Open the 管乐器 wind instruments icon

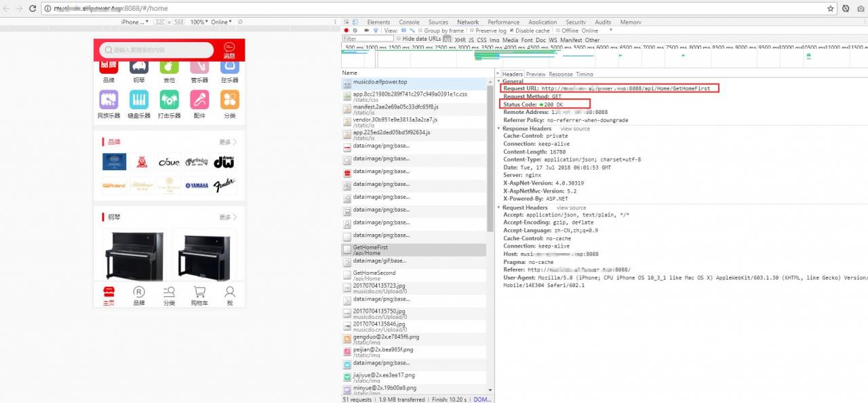(199, 66)
